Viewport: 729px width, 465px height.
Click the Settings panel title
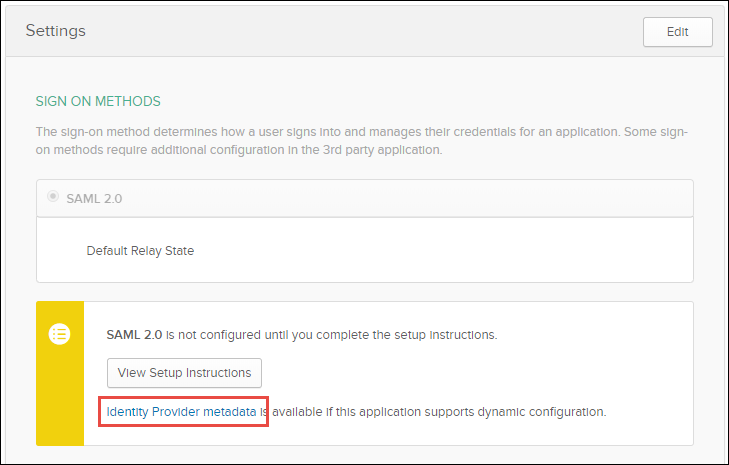[x=56, y=30]
